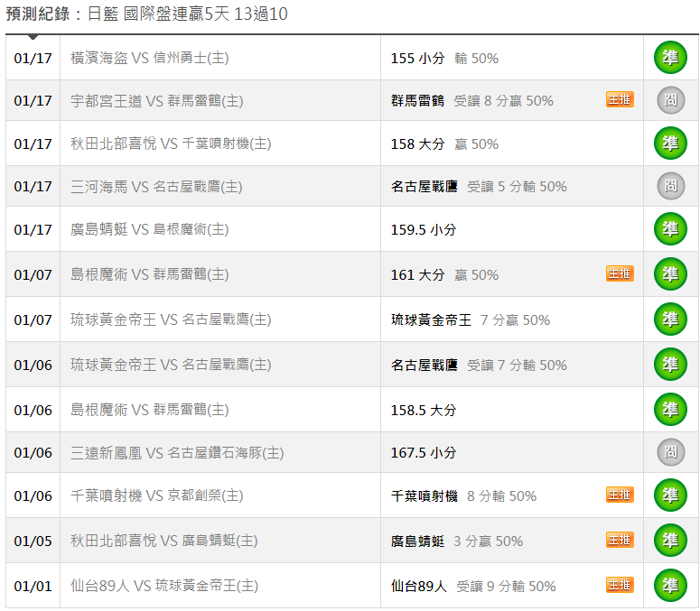This screenshot has width=700, height=611.
Task: Open matchup 三遠新鳳凰 VS 名古屋鑽石海豚(主)
Action: click(177, 453)
